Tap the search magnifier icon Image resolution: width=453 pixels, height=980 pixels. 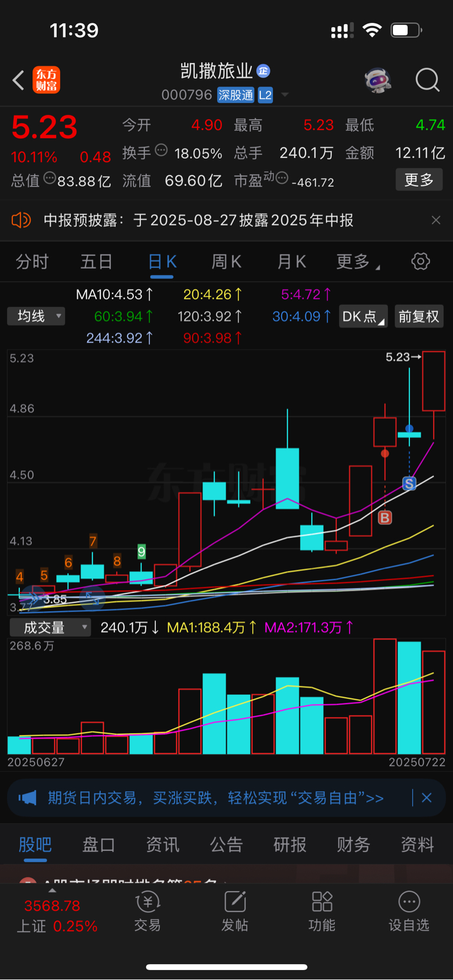[x=428, y=80]
